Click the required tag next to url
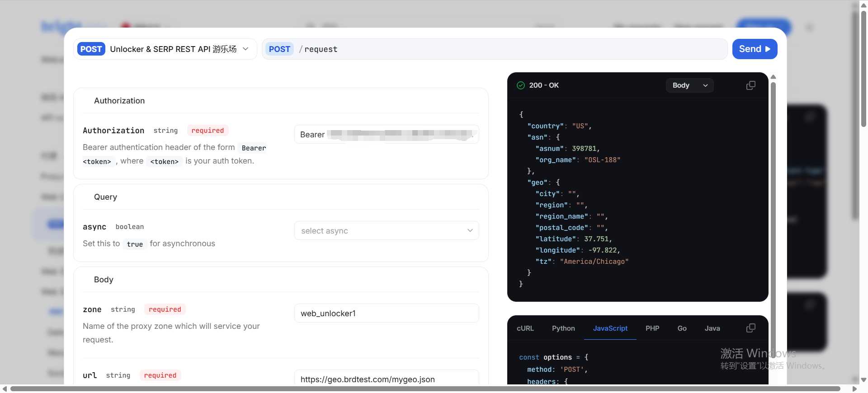Image resolution: width=868 pixels, height=393 pixels. tap(160, 375)
